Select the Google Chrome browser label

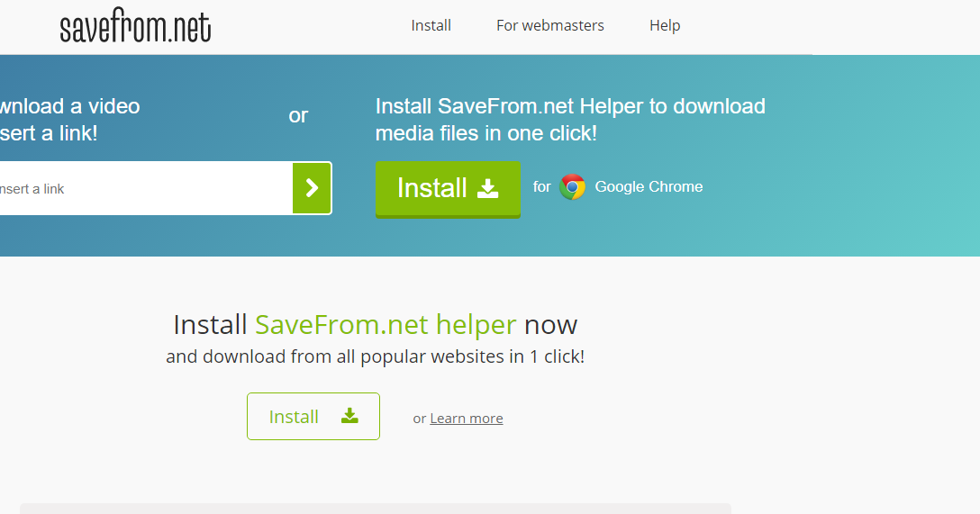click(649, 186)
